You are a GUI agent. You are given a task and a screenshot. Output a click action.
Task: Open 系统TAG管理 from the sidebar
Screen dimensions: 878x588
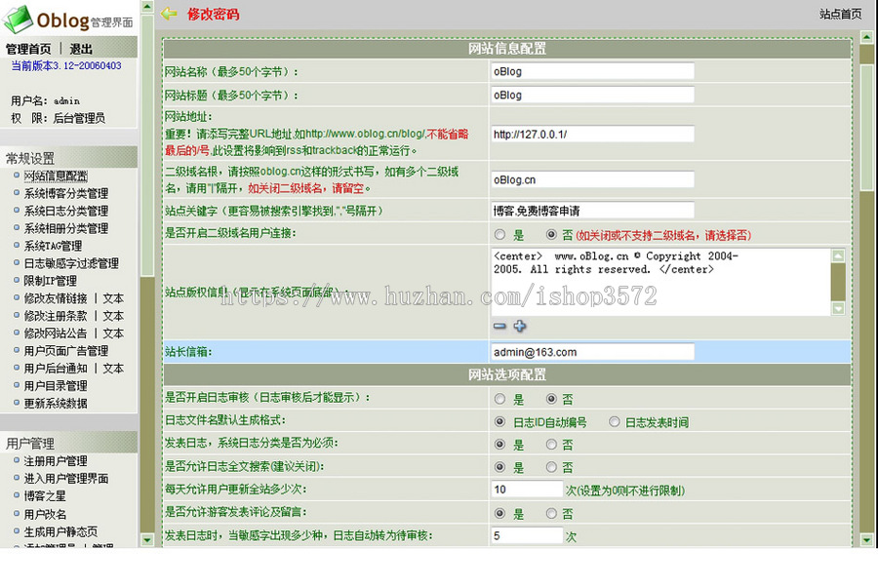54,246
